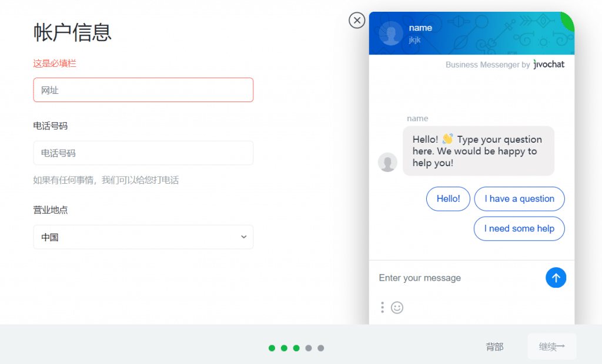Choose the "I need some help" quick reply
The width and height of the screenshot is (602, 364).
pyautogui.click(x=519, y=228)
